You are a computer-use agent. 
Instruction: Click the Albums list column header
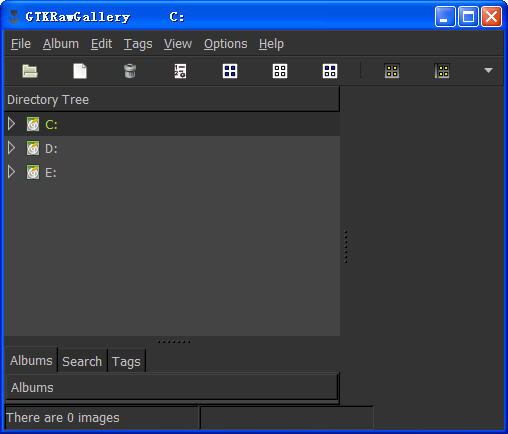172,387
